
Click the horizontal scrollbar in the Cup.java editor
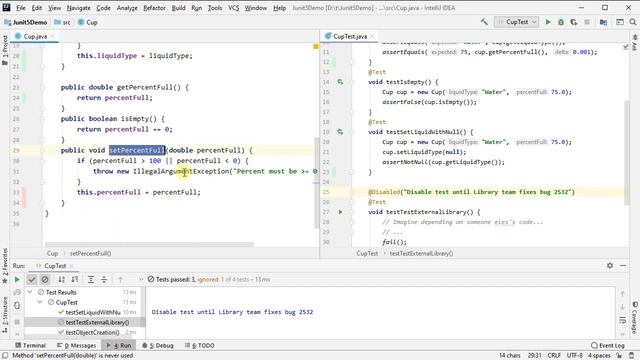[149, 244]
